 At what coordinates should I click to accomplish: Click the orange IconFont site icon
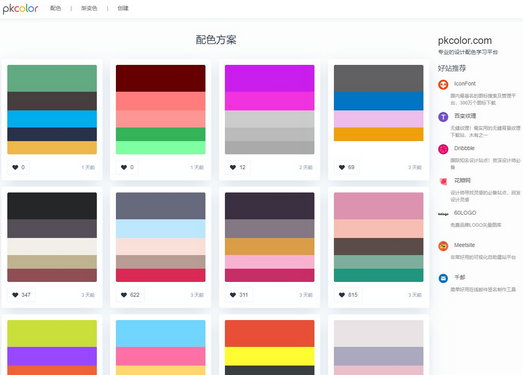click(x=443, y=85)
